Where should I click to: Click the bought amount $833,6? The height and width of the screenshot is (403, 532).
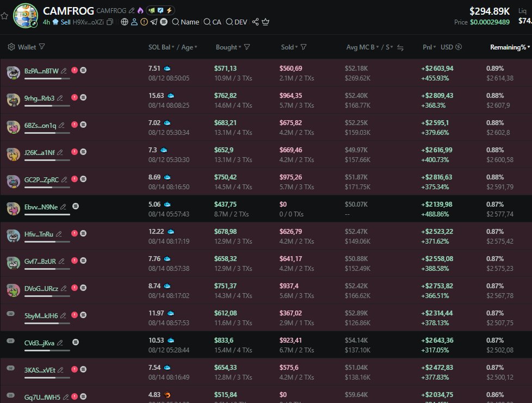[224, 340]
